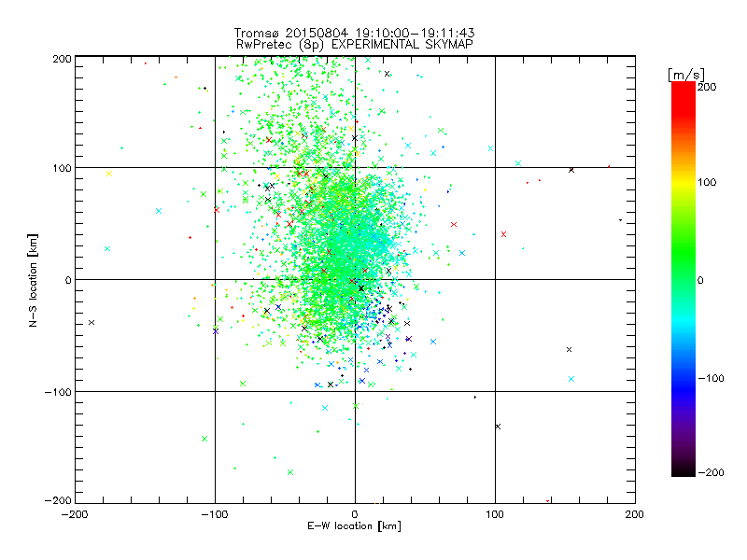
Task: Click the y-axis tick label '-200'
Action: point(58,501)
